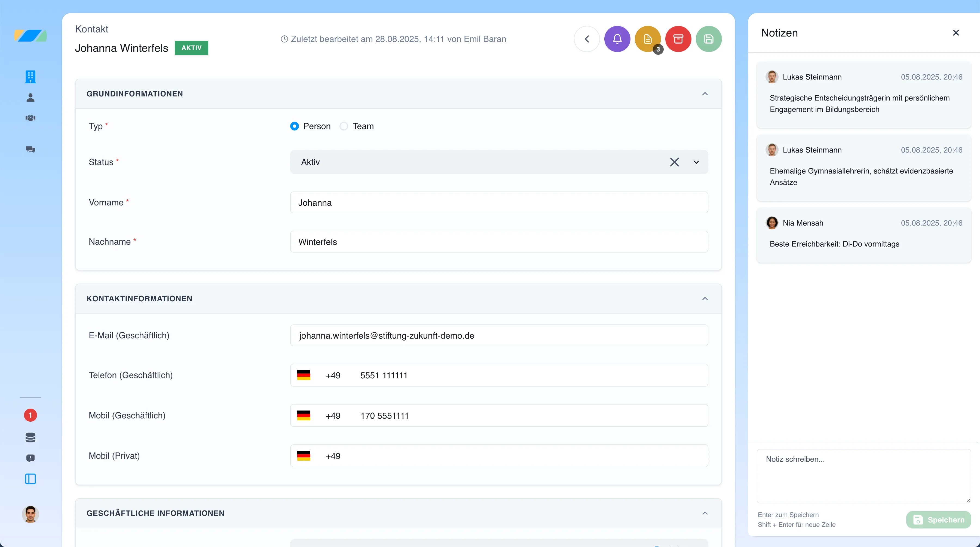
Task: Open the Status dropdown arrow
Action: 696,162
